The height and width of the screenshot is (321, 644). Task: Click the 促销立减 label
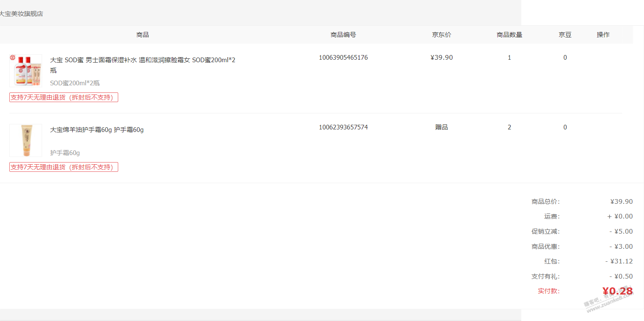coord(546,232)
